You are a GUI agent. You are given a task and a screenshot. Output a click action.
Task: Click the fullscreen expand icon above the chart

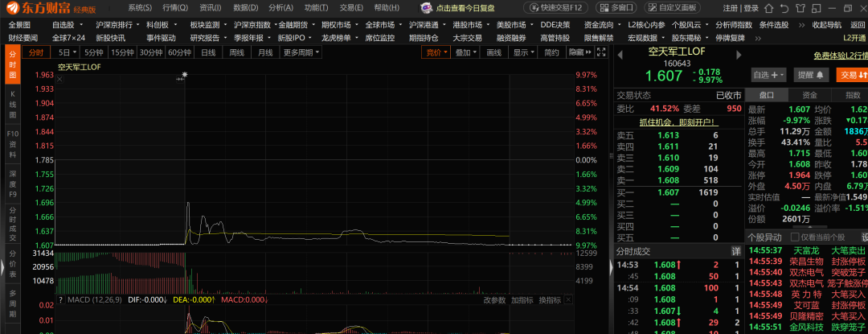click(x=602, y=52)
